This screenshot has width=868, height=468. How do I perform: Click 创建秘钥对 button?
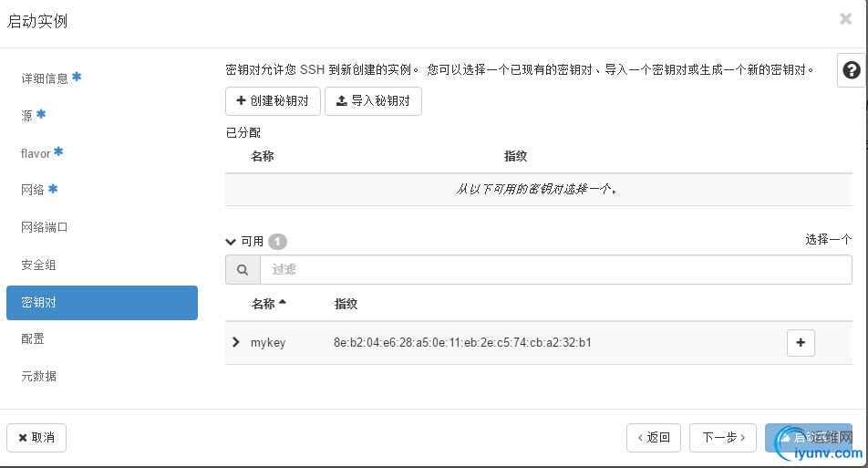pyautogui.click(x=273, y=101)
